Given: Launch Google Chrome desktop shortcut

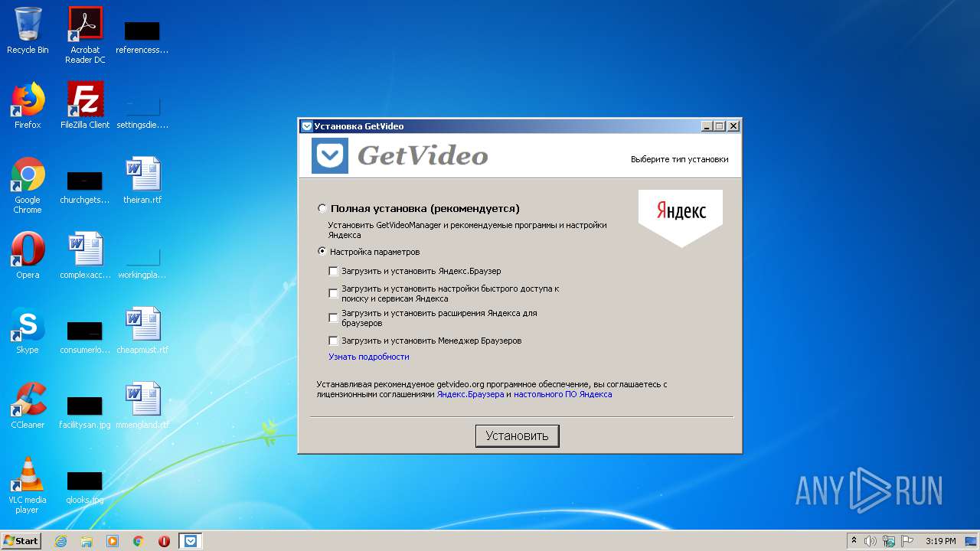Looking at the screenshot, I should 28,185.
